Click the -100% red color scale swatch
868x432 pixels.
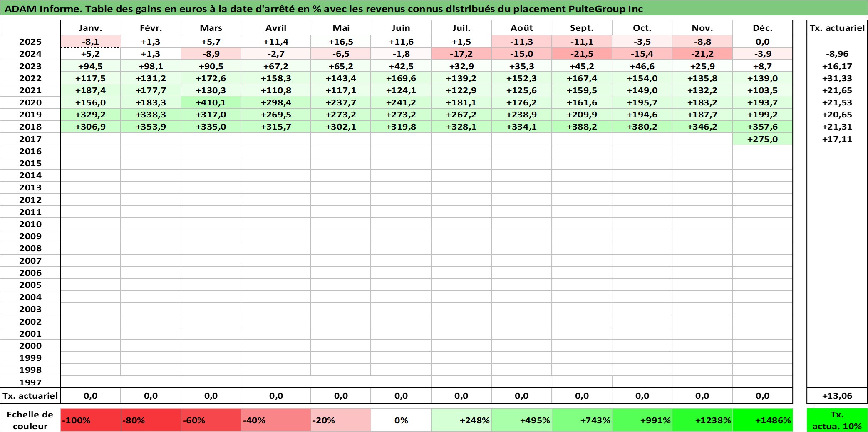coord(91,420)
